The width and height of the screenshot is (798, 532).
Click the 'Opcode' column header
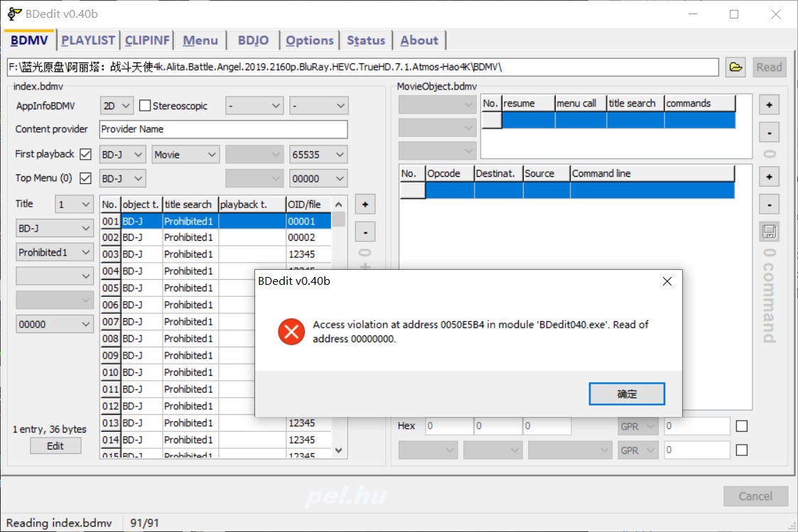pos(450,173)
